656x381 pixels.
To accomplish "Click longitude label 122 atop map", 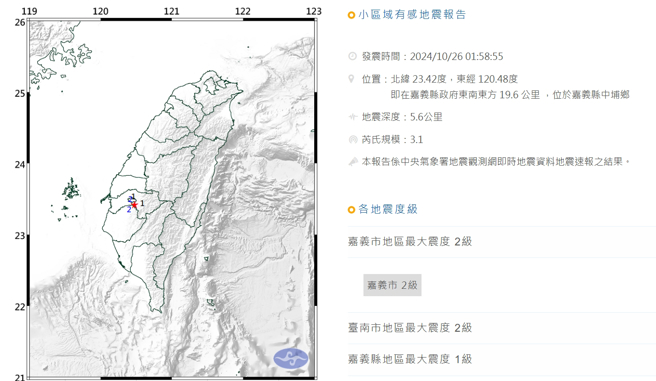I will point(243,11).
